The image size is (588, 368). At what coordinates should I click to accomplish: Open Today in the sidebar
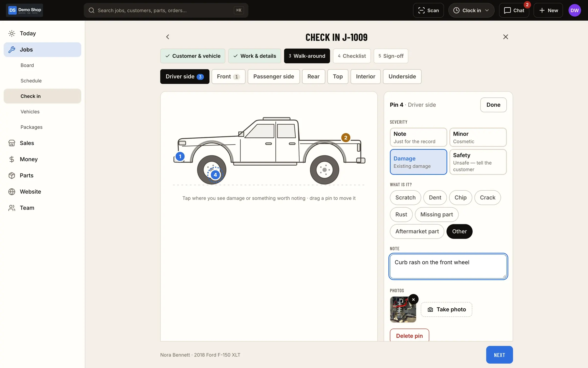click(42, 33)
